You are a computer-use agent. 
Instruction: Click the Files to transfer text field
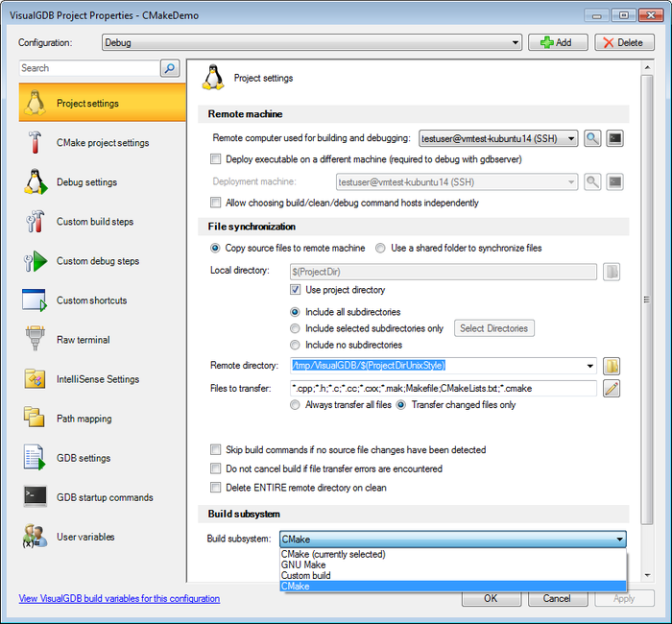pos(444,388)
